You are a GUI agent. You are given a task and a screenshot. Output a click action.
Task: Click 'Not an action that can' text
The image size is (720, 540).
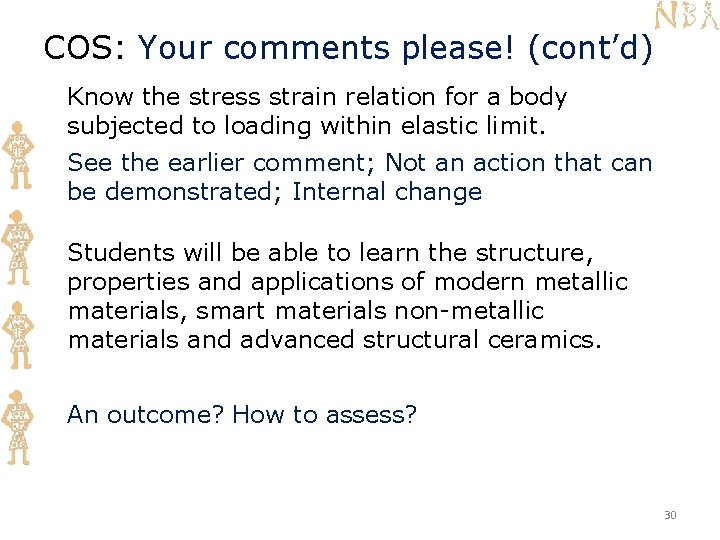(x=518, y=163)
